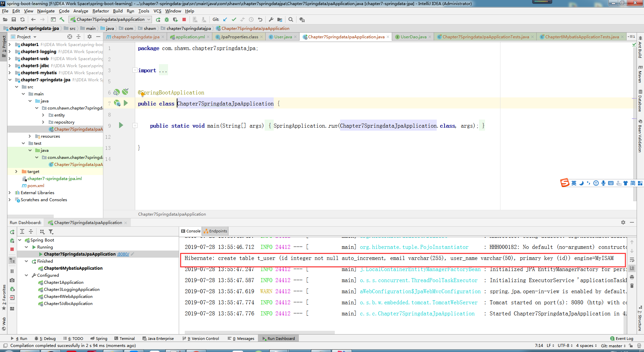Click the Git Commit checkmark icon
This screenshot has height=352, width=644.
[x=234, y=19]
